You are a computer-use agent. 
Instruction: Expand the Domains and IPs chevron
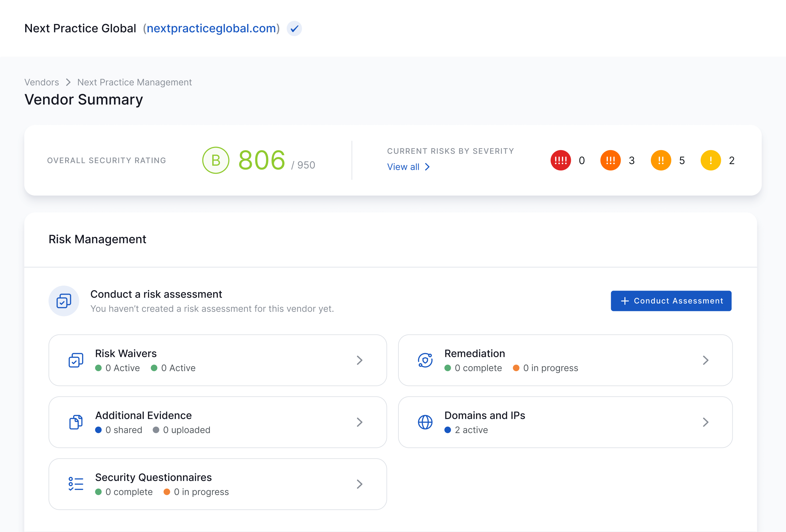[x=705, y=422]
